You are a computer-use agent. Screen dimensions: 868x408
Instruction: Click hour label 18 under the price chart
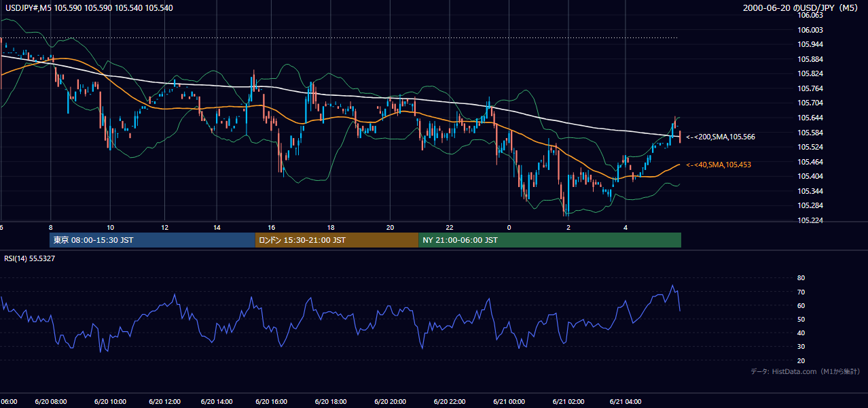coord(330,227)
